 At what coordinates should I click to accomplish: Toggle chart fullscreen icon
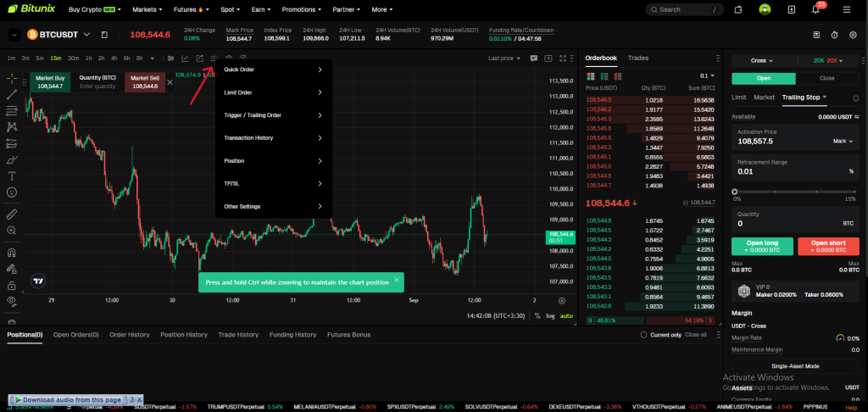pyautogui.click(x=563, y=58)
